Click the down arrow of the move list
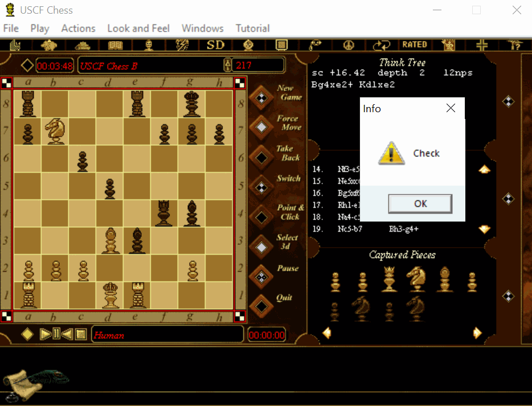The width and height of the screenshot is (532, 406). tap(484, 229)
